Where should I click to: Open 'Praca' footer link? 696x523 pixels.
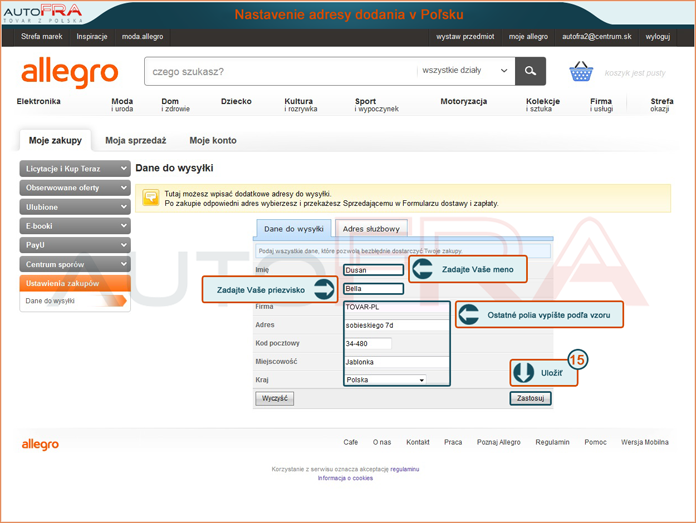[x=453, y=442]
